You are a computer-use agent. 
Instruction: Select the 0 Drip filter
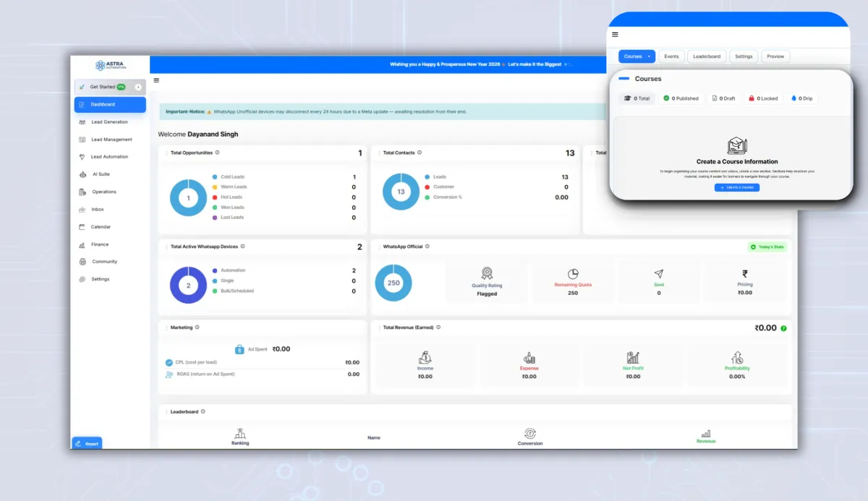tap(801, 98)
